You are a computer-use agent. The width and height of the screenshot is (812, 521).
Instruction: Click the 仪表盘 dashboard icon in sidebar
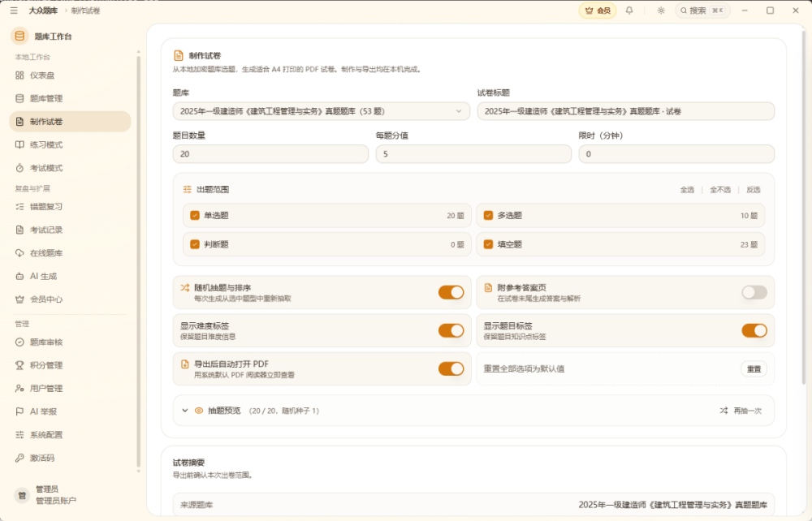[x=19, y=75]
